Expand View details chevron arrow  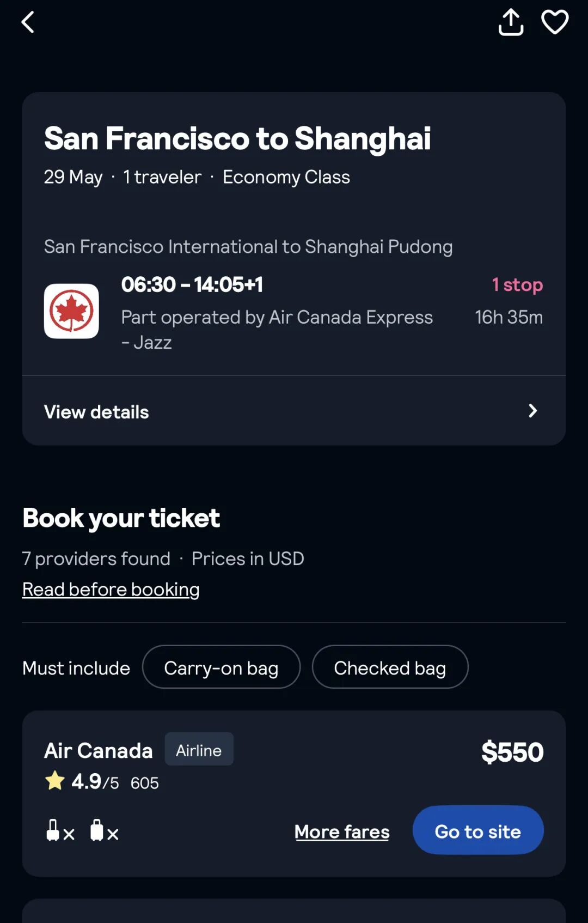pos(532,411)
